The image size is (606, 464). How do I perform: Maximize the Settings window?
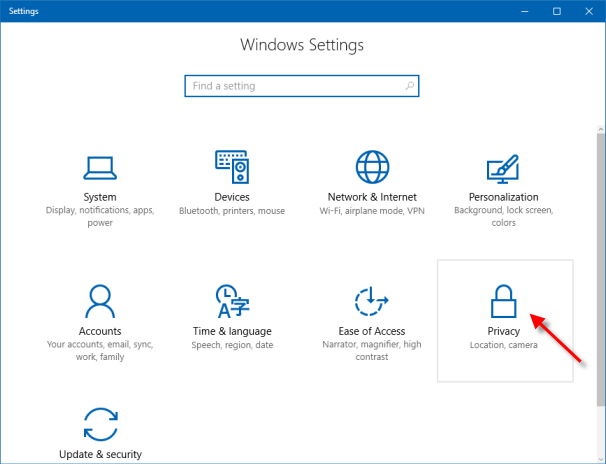click(557, 11)
